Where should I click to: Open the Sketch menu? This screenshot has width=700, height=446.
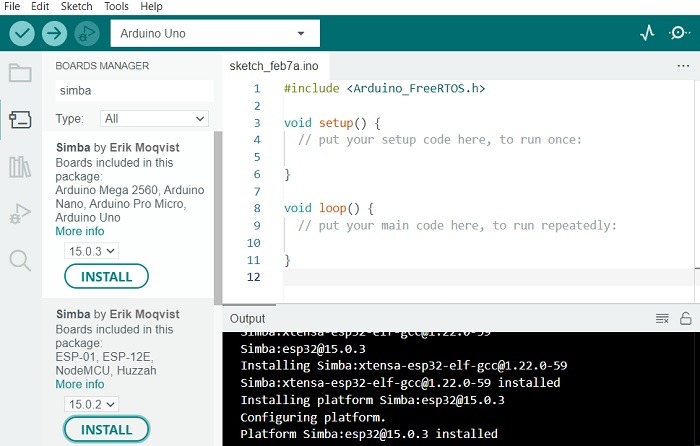coord(76,6)
